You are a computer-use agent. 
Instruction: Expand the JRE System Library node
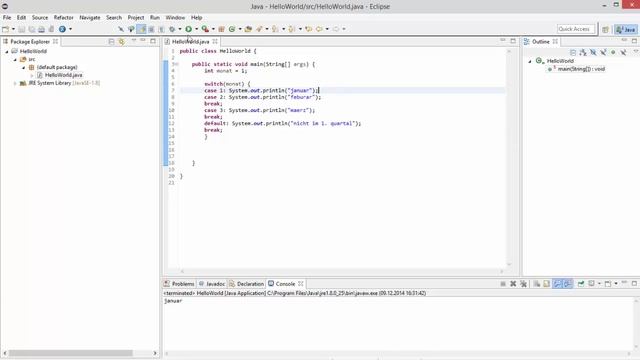click(15, 83)
